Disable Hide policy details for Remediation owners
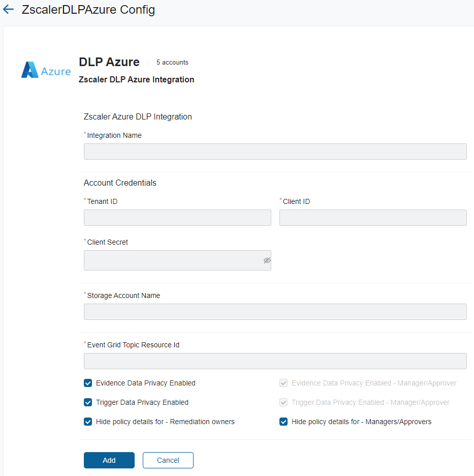474x476 pixels. (88, 422)
